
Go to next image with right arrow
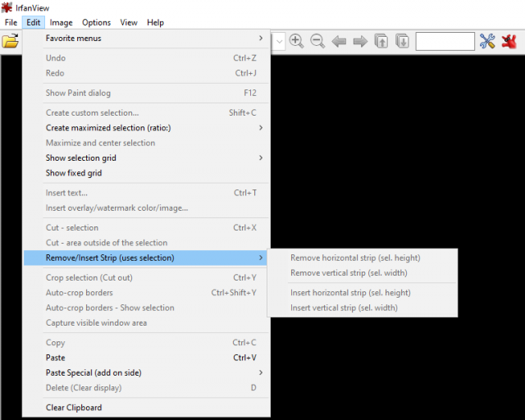(x=360, y=42)
